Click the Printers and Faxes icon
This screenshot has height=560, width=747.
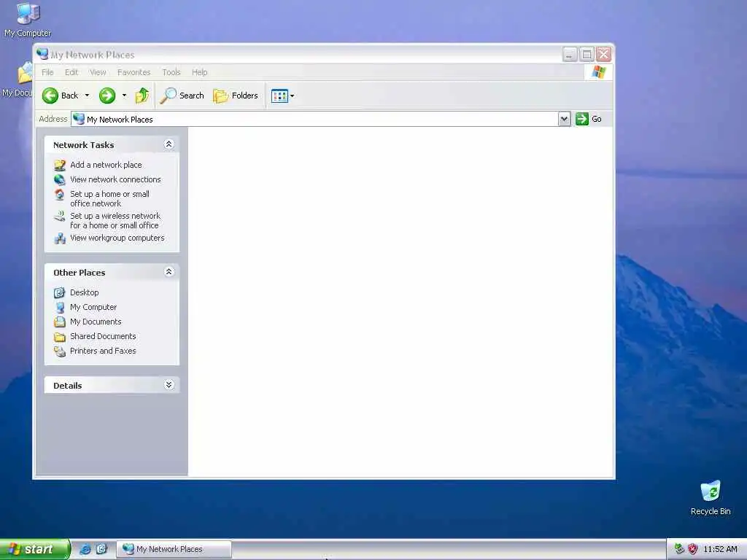(x=60, y=351)
